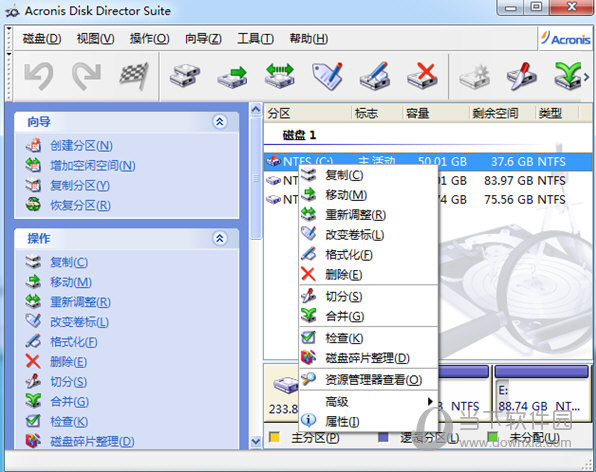This screenshot has width=596, height=472.
Task: Sort by the 剩余空间 column header
Action: point(502,113)
